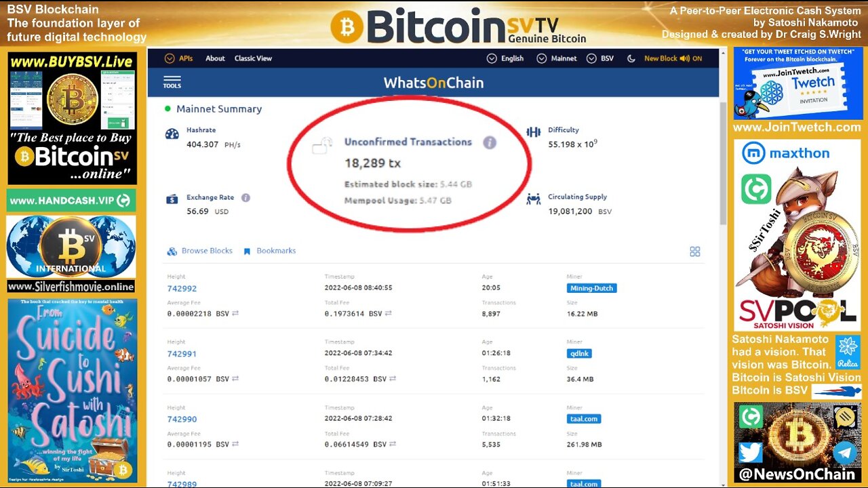The height and width of the screenshot is (488, 868).
Task: Click the taal.com tag for block 742989
Action: (584, 484)
